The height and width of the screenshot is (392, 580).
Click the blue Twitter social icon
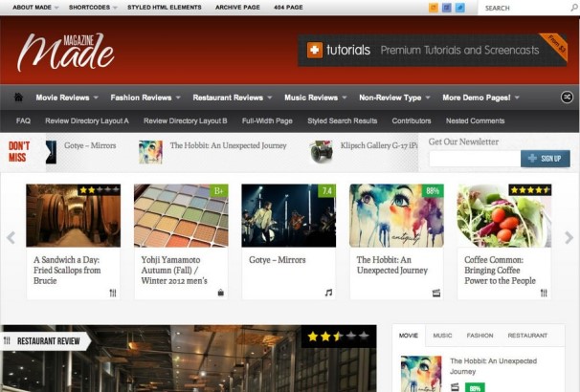459,8
